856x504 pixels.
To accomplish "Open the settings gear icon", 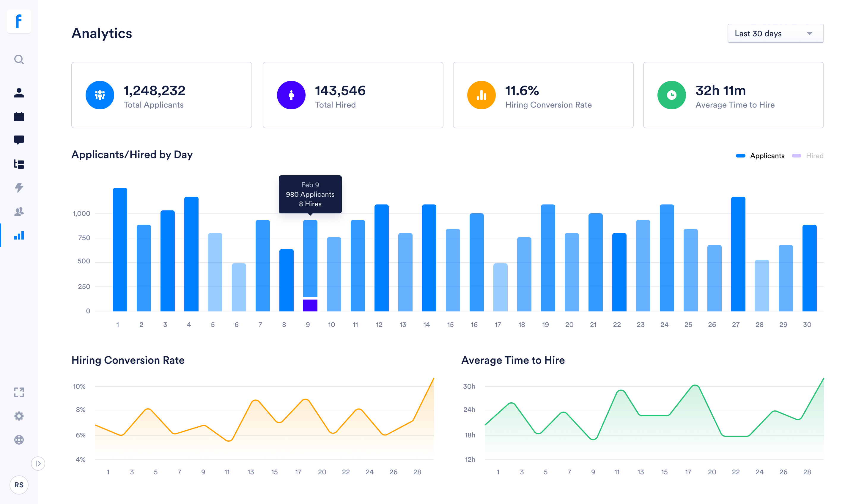I will coord(19,416).
